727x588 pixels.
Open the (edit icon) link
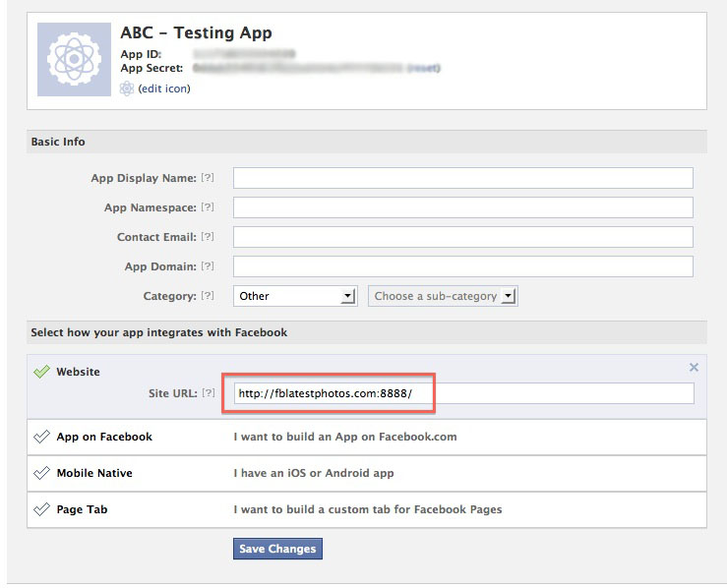click(164, 88)
